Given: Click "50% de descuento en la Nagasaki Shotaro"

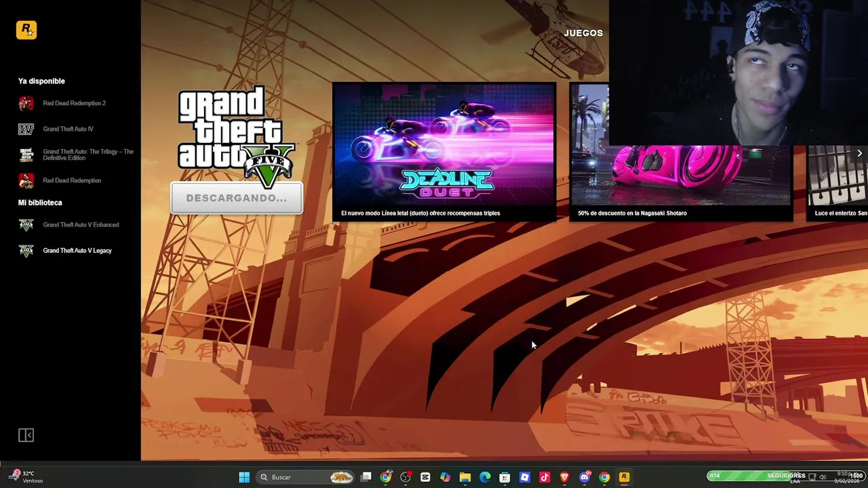Looking at the screenshot, I should point(632,213).
